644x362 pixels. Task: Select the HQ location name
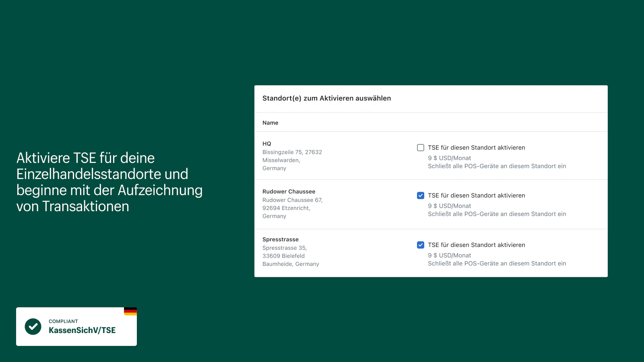coord(267,144)
